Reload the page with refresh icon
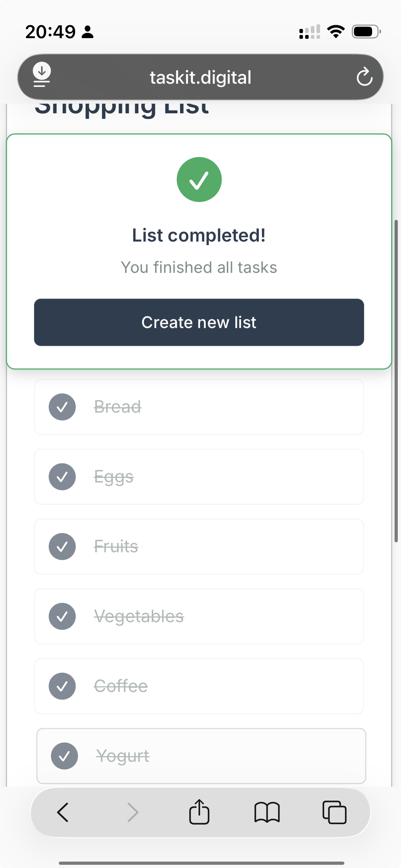401x868 pixels. (364, 77)
